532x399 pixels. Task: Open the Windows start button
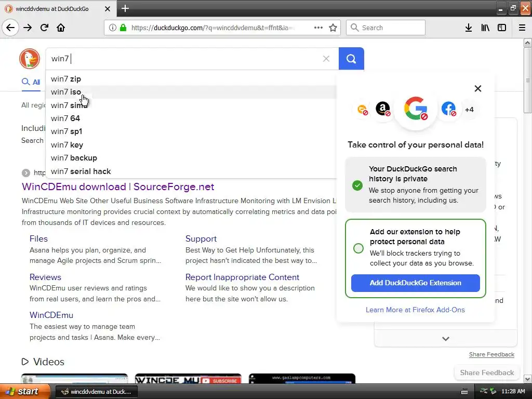click(x=25, y=391)
